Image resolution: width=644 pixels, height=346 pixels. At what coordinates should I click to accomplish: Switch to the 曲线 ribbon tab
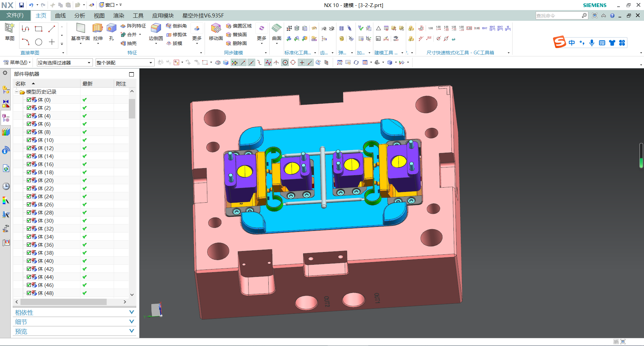[x=60, y=15]
